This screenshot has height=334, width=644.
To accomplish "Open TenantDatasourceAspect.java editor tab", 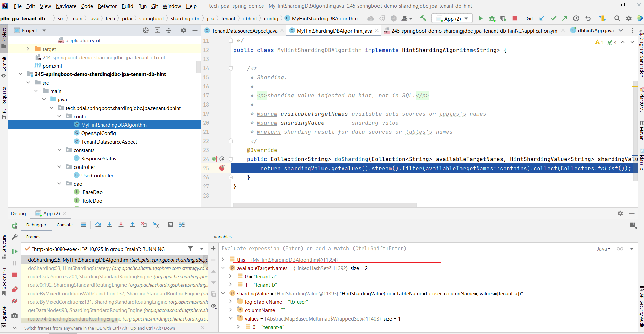I will 244,31.
